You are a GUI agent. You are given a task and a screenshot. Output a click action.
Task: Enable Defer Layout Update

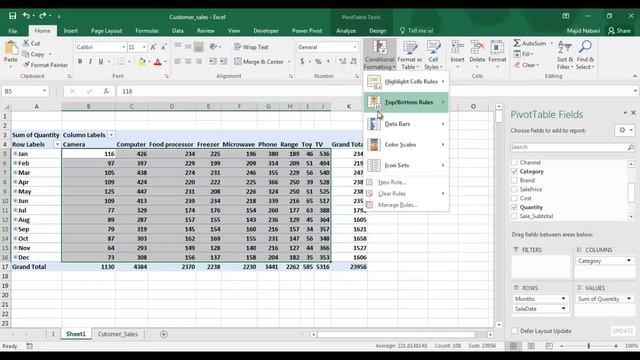point(515,331)
